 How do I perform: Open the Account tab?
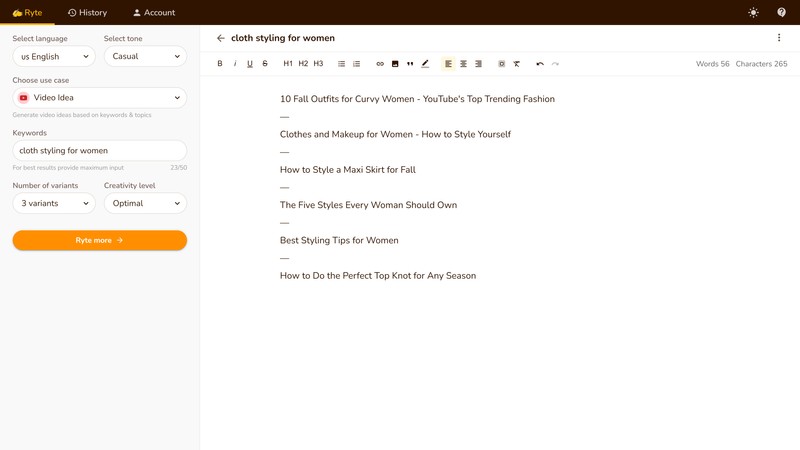[x=154, y=13]
